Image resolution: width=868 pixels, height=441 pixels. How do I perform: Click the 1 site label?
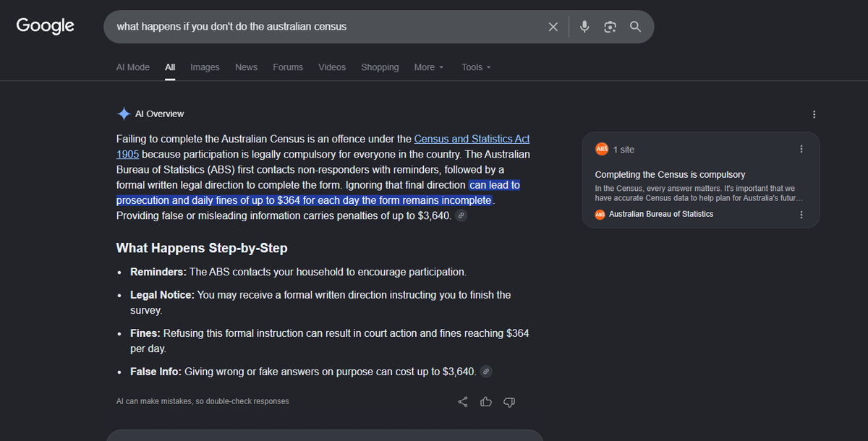pos(624,150)
